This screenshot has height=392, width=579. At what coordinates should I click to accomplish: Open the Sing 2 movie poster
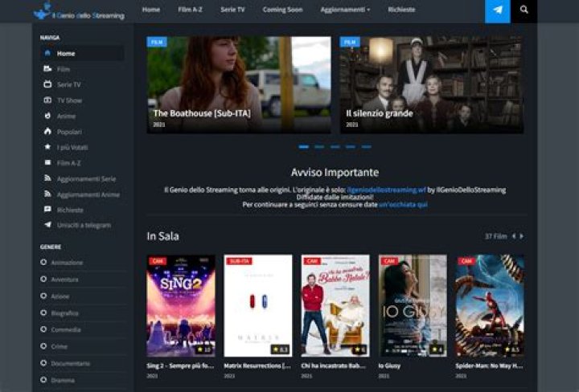[x=181, y=305]
